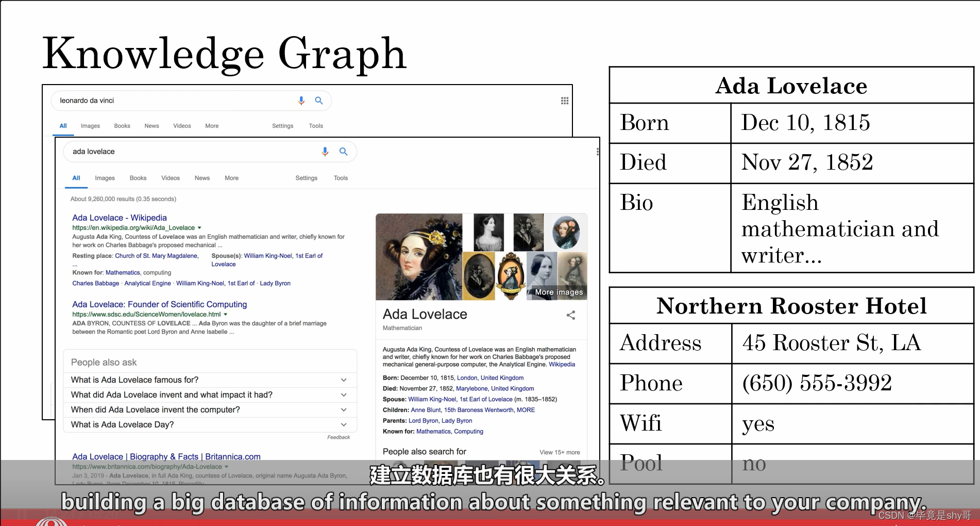The image size is (980, 526).
Task: Open Settings in leonardo da vinci window
Action: point(283,126)
